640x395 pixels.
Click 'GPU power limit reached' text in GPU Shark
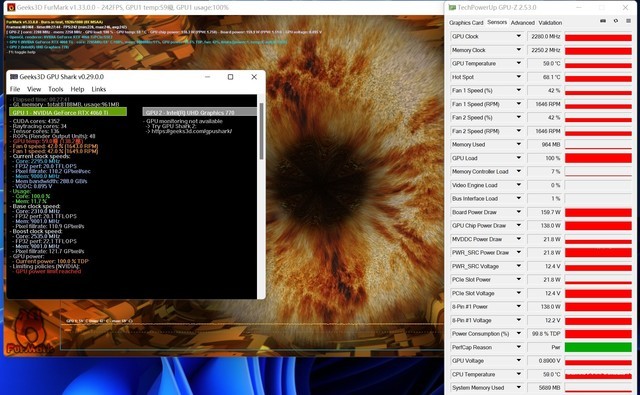tap(48, 271)
